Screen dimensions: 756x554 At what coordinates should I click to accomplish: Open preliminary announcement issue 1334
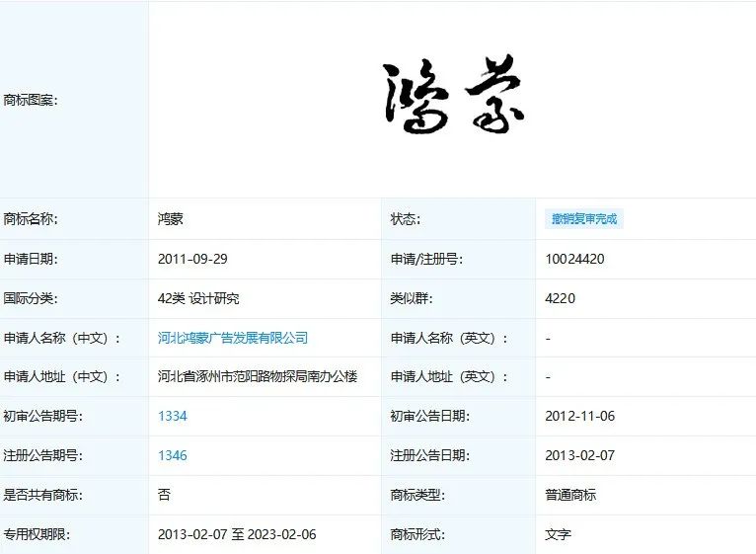[173, 416]
